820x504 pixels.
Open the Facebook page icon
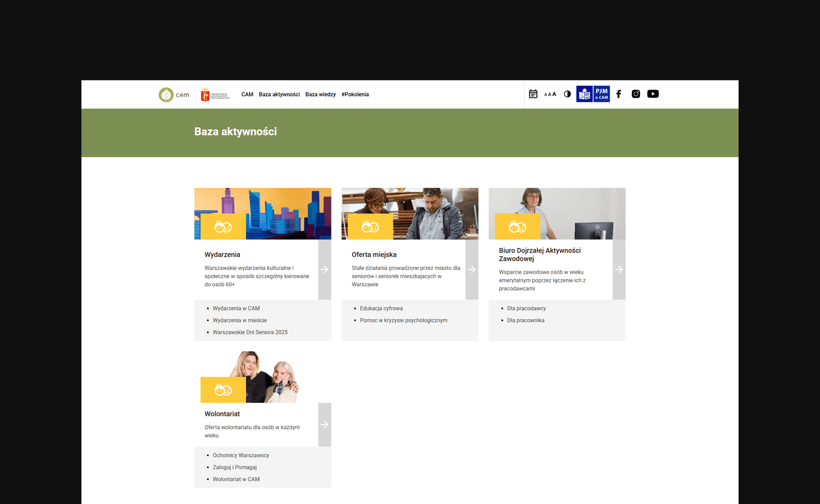point(618,94)
